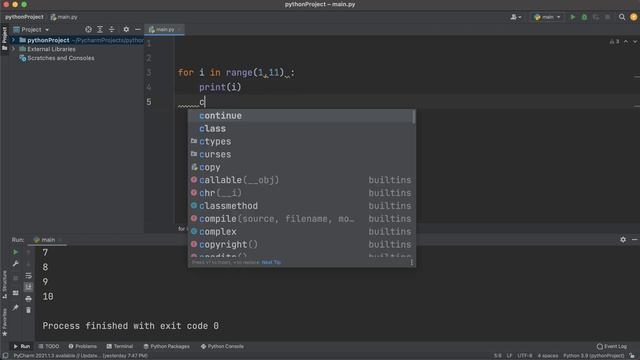Toggle scroll to end in Run console
The image size is (640, 360).
coord(28,287)
